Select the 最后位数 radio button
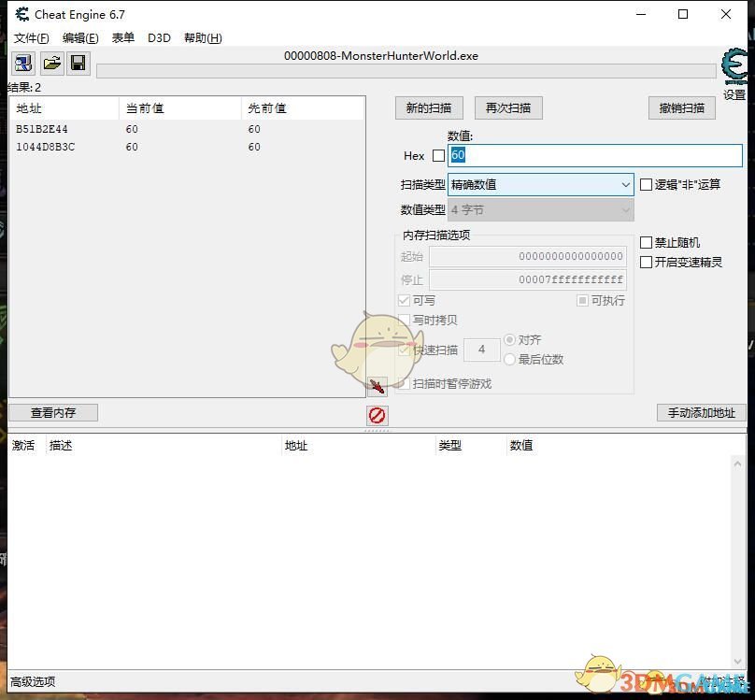This screenshot has height=700, width=755. (x=509, y=360)
